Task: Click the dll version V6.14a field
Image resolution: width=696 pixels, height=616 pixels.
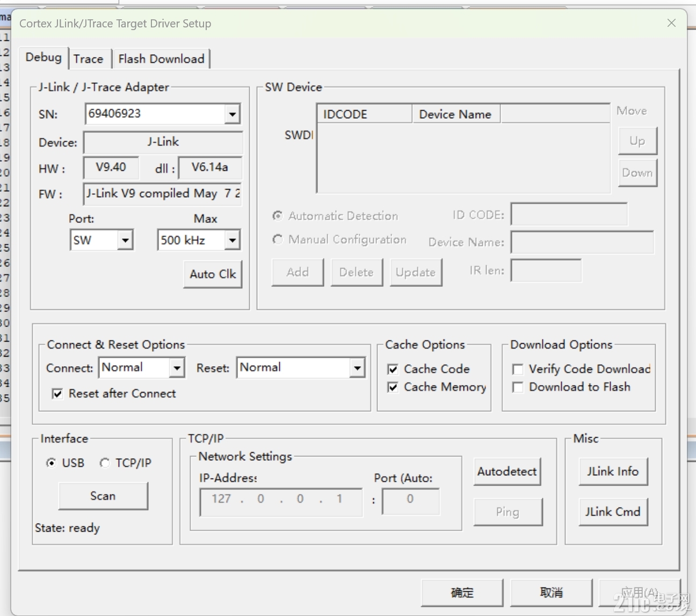Action: (210, 168)
